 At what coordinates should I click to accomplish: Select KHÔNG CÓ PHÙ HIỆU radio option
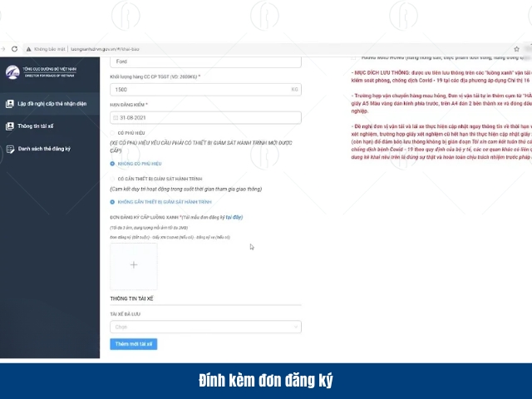point(112,164)
